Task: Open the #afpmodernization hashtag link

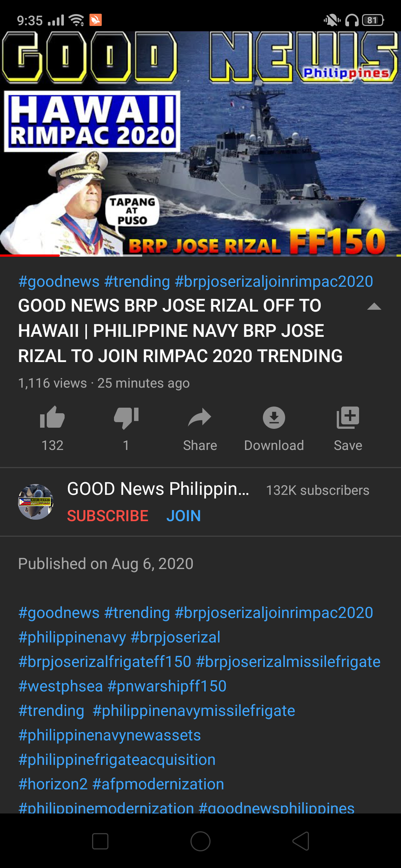Action: tap(159, 784)
